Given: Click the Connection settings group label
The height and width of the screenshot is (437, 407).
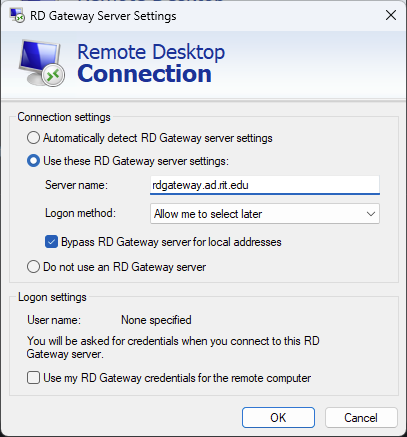Looking at the screenshot, I should [64, 117].
